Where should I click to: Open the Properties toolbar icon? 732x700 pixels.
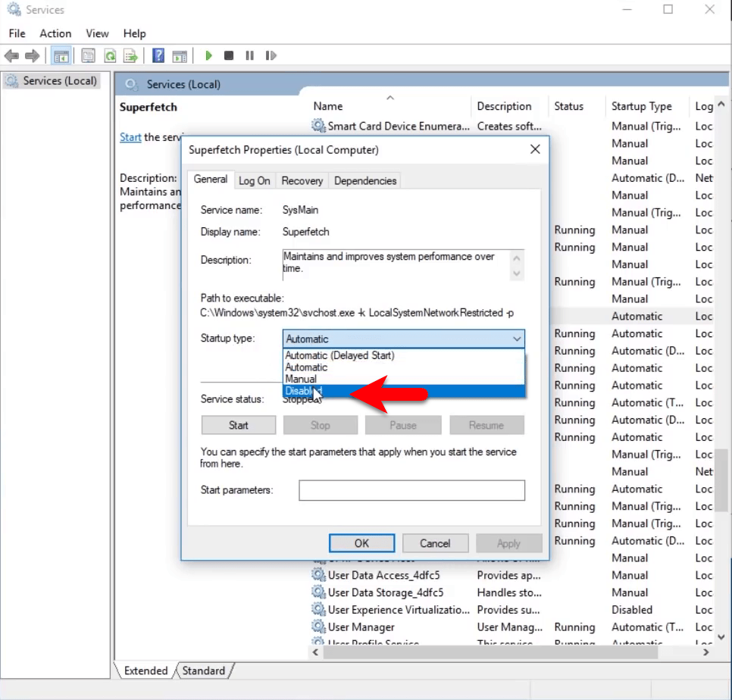pyautogui.click(x=88, y=56)
